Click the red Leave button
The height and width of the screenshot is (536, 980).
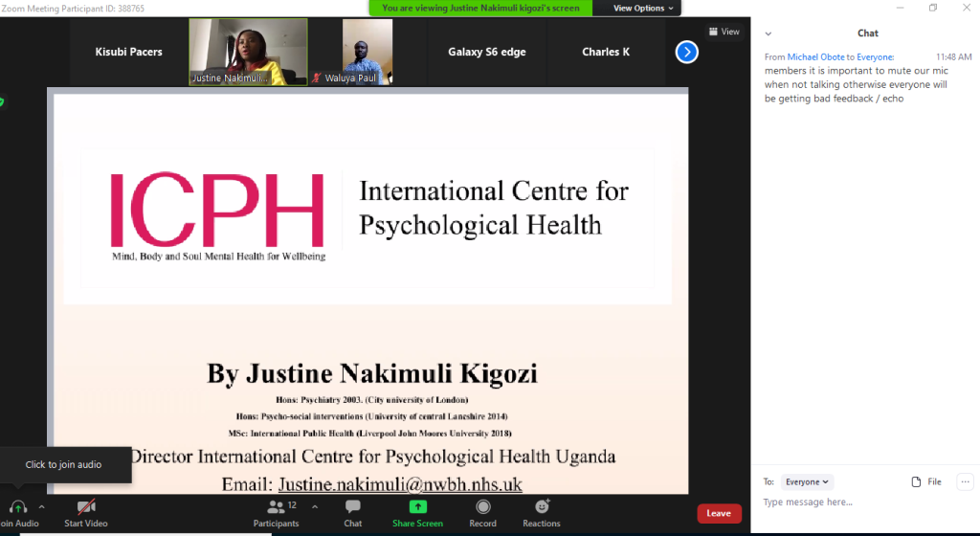719,514
